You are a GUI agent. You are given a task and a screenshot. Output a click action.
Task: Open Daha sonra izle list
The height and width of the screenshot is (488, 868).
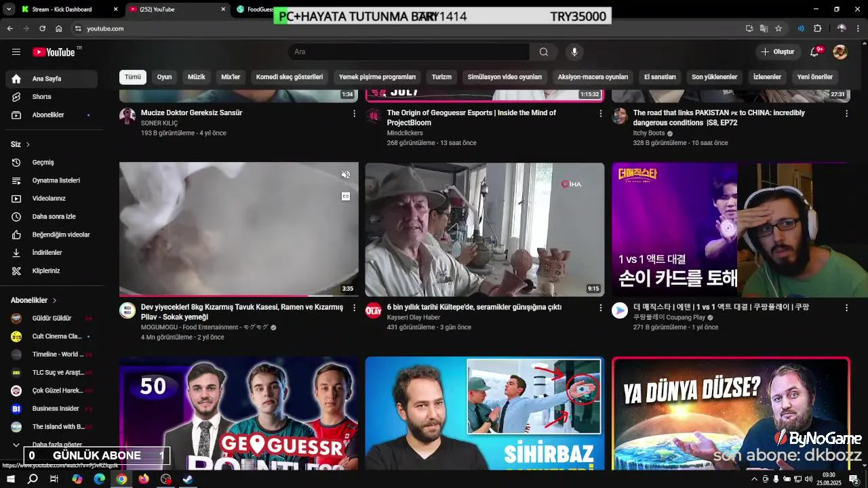[52, 217]
